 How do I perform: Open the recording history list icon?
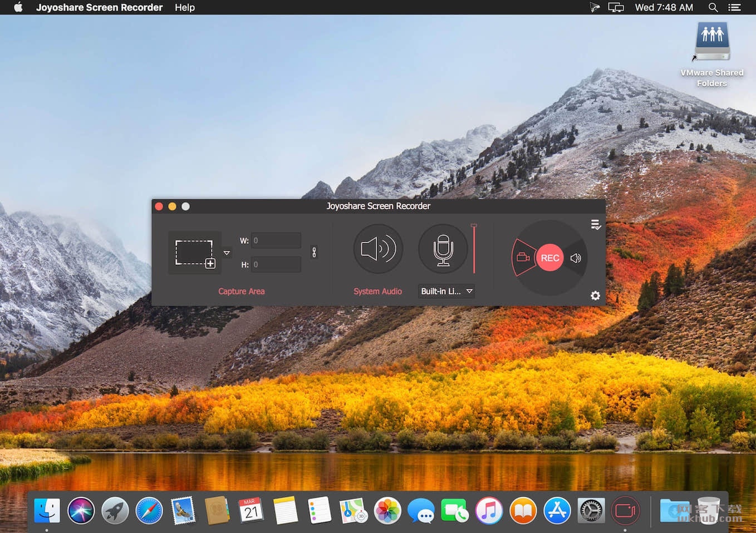(596, 225)
